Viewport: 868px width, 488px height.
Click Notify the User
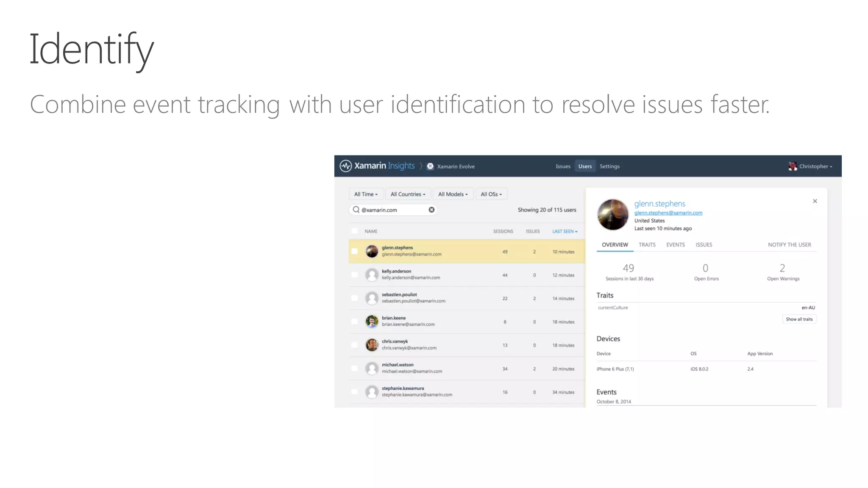tap(790, 245)
